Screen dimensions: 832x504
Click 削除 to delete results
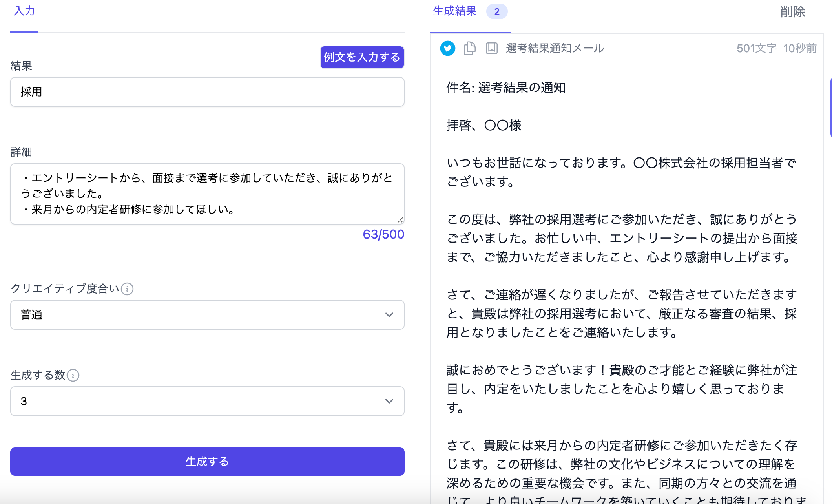tap(793, 12)
